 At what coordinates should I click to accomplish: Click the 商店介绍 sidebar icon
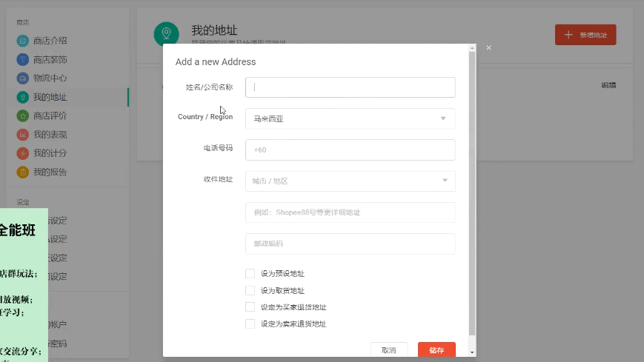[22, 40]
